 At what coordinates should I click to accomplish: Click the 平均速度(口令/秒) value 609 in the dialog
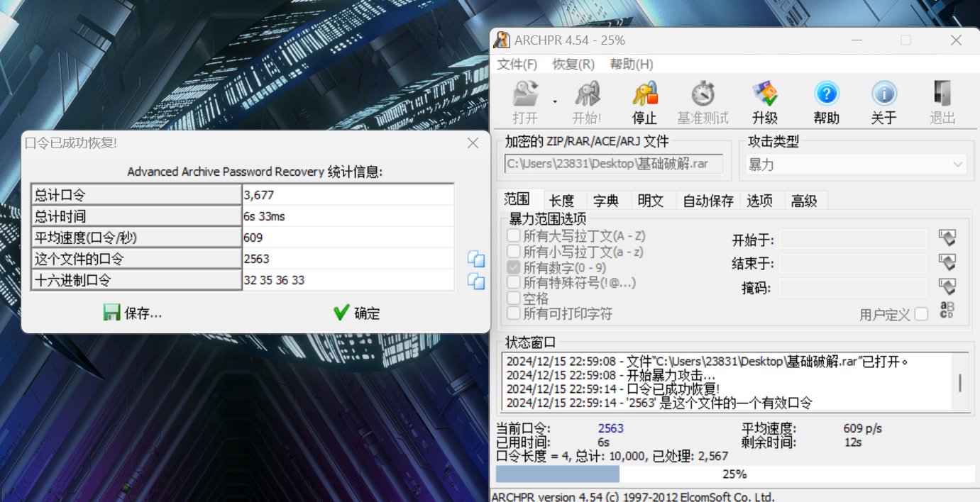click(x=348, y=238)
